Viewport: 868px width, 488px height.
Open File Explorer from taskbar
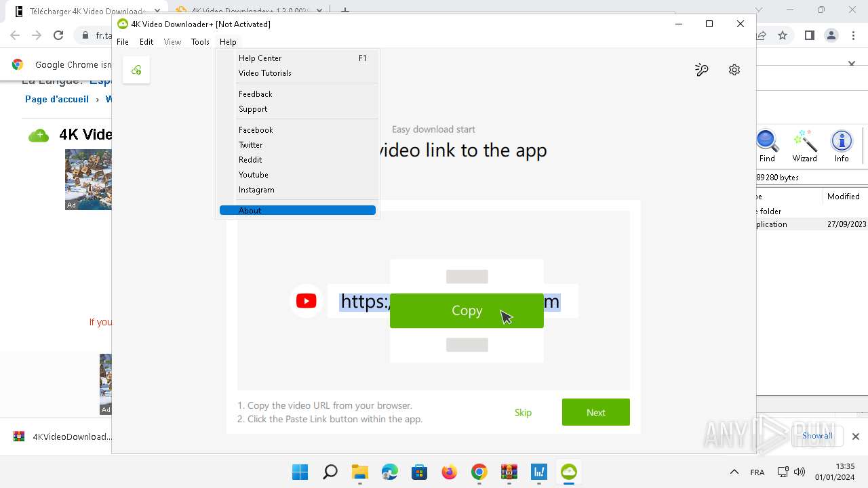[359, 472]
